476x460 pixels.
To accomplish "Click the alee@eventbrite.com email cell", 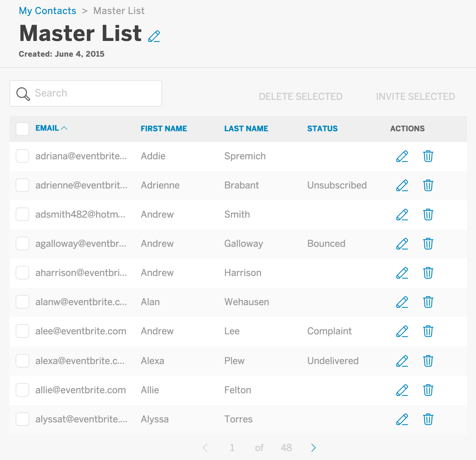I will pyautogui.click(x=81, y=331).
